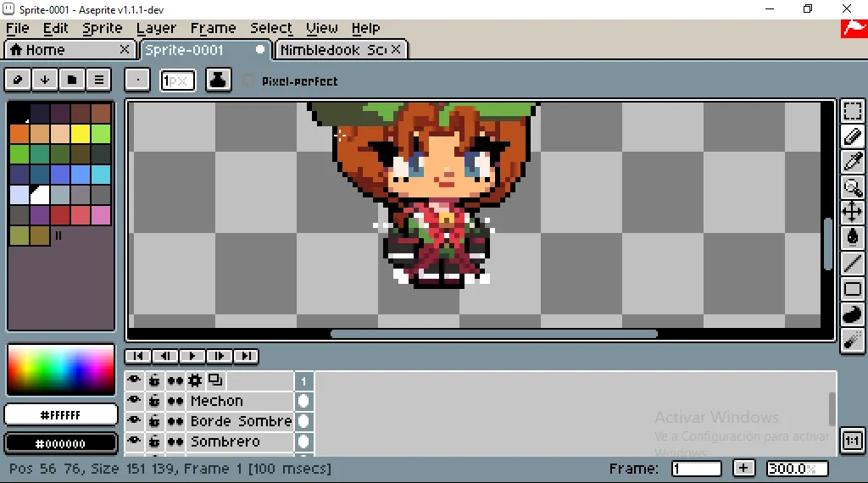Screen dimensions: 868x483
Task: Open the Frame menu
Action: 213,28
